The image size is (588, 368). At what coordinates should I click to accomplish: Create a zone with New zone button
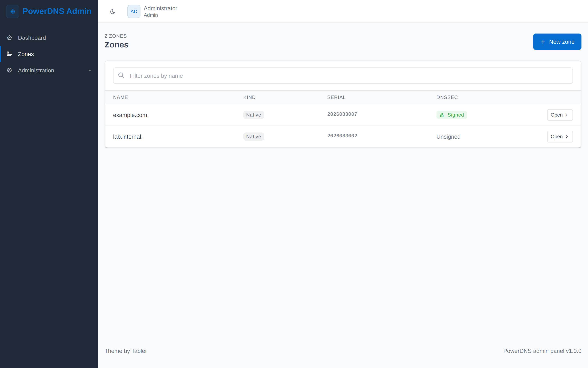point(557,42)
